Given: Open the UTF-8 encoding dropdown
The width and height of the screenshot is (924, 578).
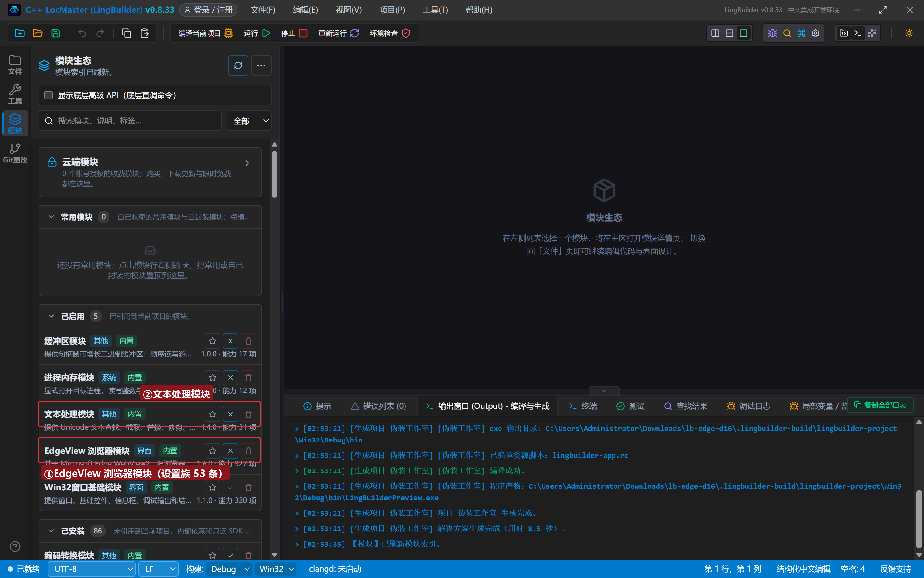Looking at the screenshot, I should [92, 569].
